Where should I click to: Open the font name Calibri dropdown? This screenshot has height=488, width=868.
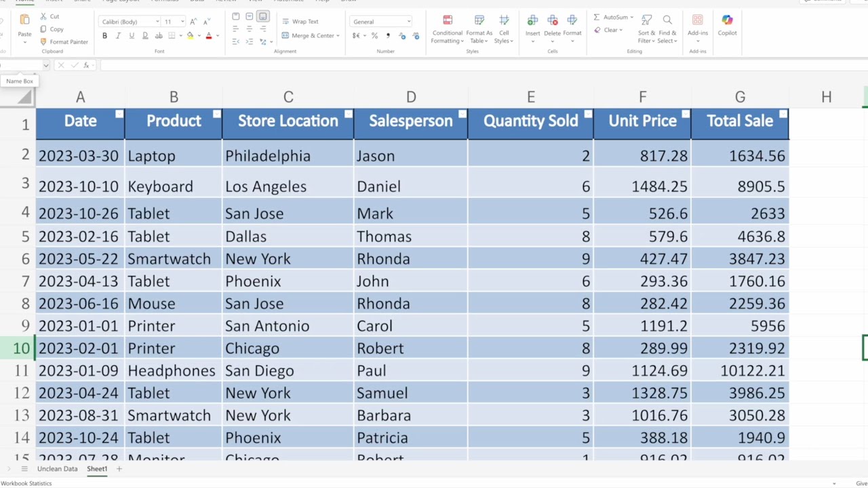157,22
